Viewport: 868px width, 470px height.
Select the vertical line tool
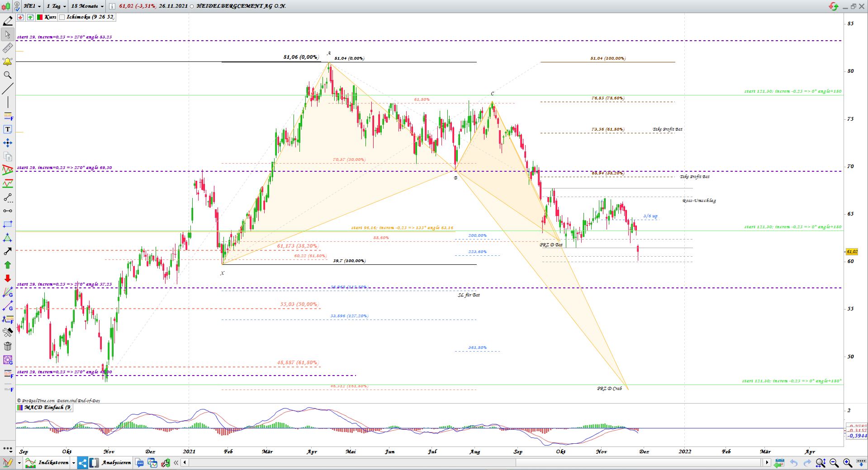[8, 102]
